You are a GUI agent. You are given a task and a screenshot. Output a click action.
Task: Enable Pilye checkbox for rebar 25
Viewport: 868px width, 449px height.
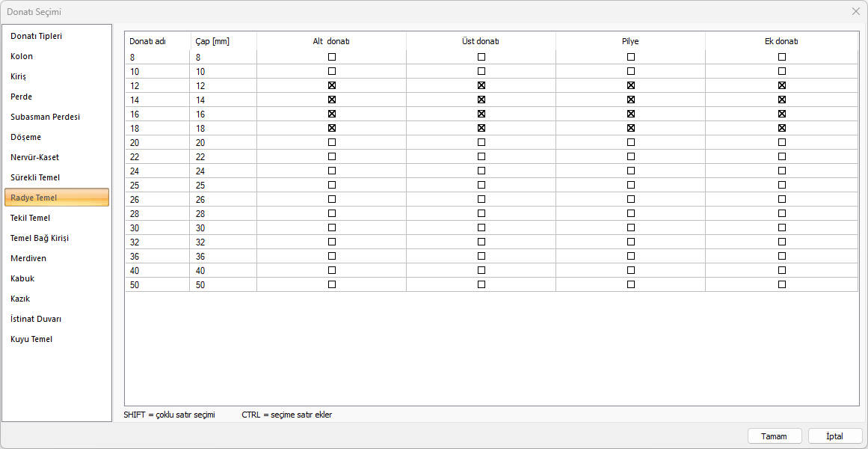(631, 185)
